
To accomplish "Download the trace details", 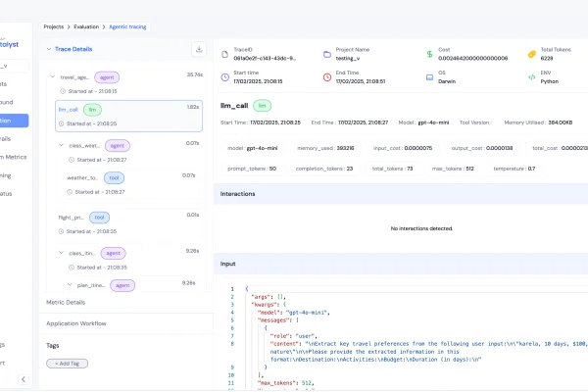I will tap(199, 49).
